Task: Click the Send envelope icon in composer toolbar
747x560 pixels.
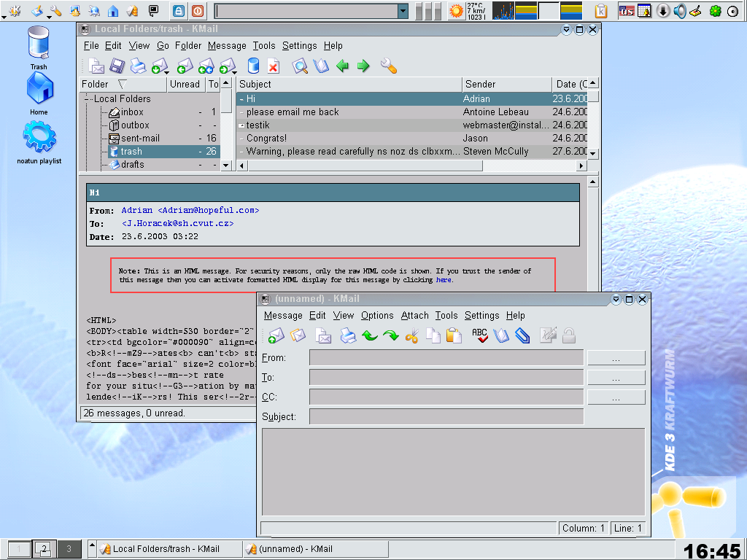Action: tap(276, 335)
